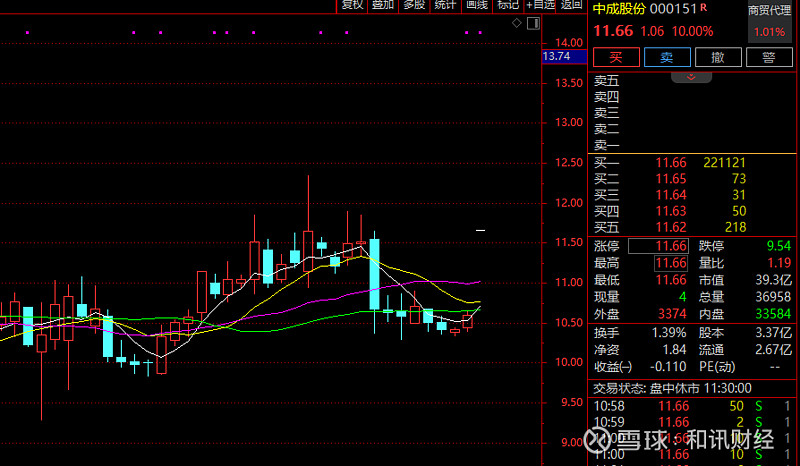Click the stock code 000151
Viewport: 800px width, 466px height.
point(673,9)
